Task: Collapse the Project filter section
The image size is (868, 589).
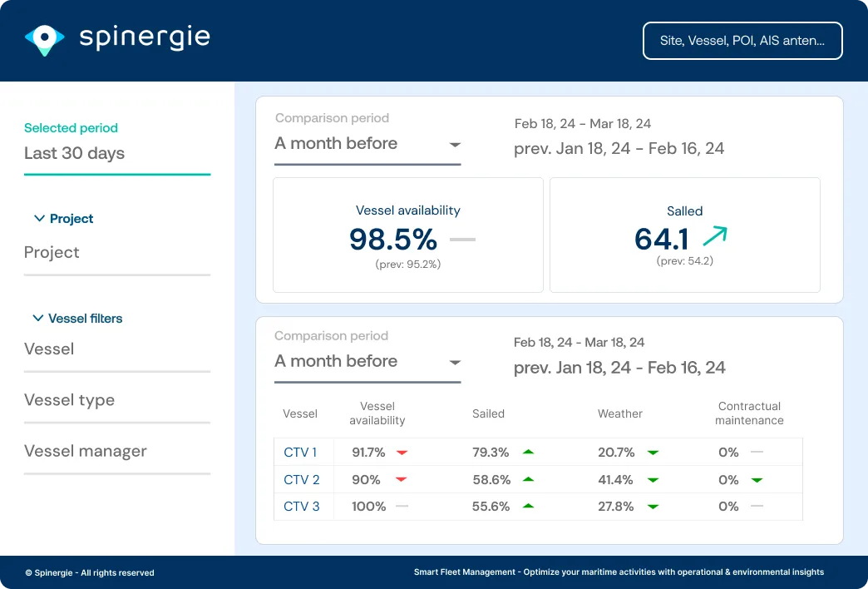Action: click(63, 219)
